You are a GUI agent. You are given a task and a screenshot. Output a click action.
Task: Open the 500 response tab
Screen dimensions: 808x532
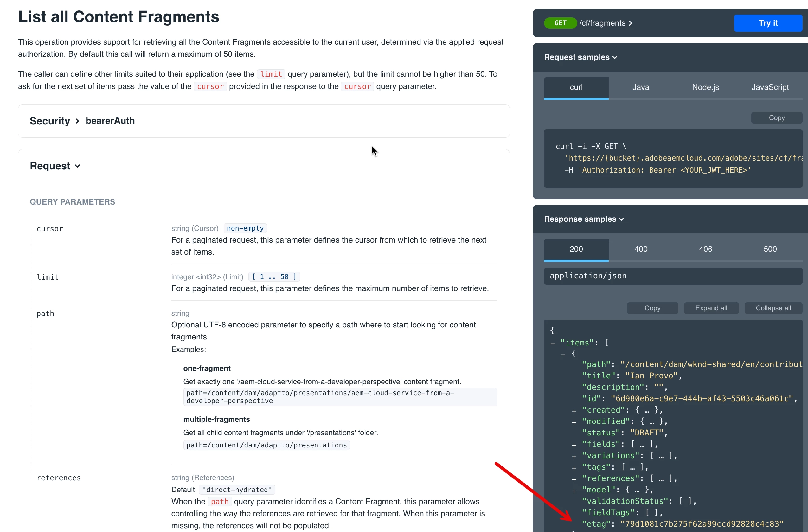(x=770, y=250)
